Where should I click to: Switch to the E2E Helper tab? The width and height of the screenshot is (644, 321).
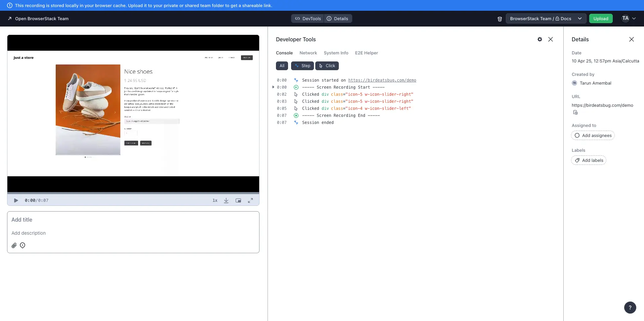pos(366,53)
